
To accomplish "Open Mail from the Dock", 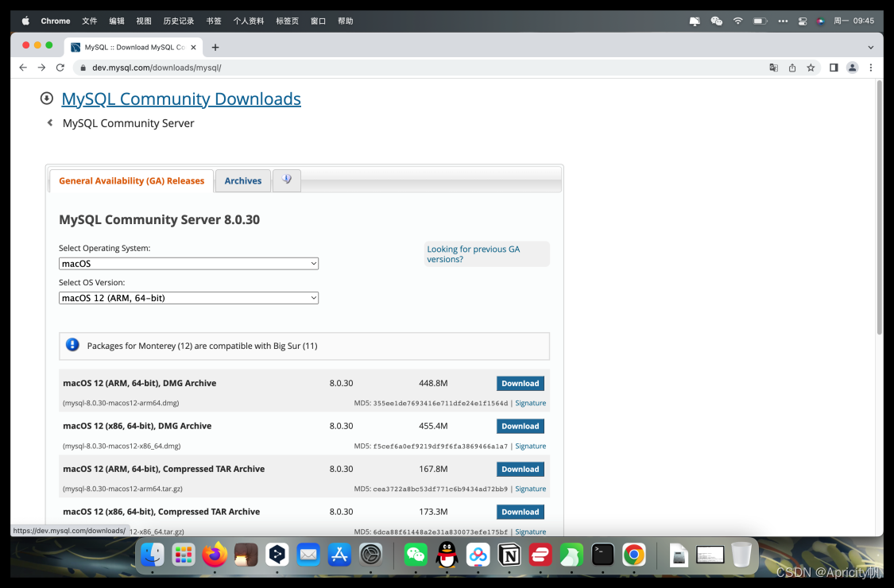I will pyautogui.click(x=308, y=555).
